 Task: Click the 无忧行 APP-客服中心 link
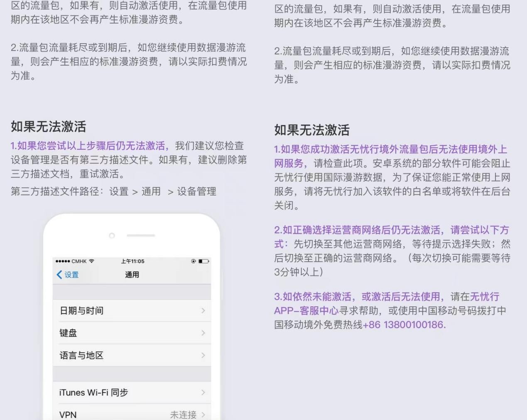[x=306, y=311]
